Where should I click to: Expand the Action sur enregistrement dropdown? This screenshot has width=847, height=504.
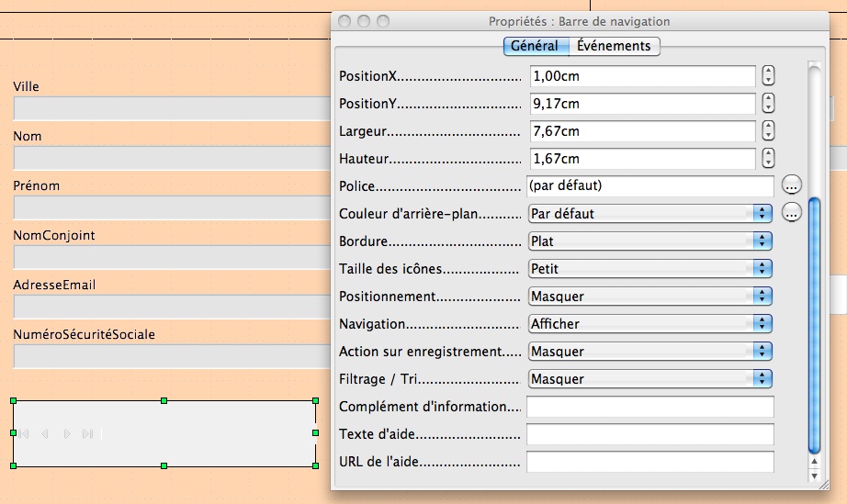click(x=649, y=352)
